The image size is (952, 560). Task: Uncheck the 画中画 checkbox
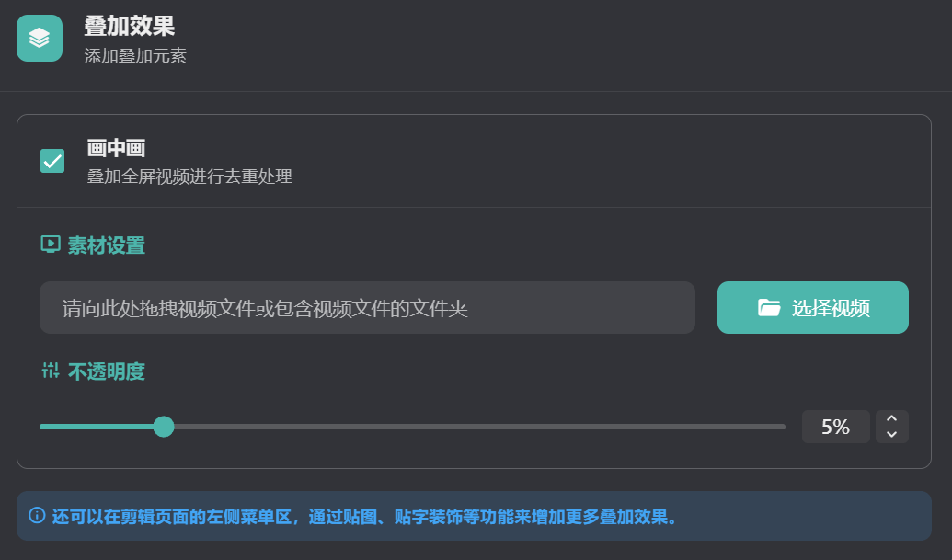point(52,161)
